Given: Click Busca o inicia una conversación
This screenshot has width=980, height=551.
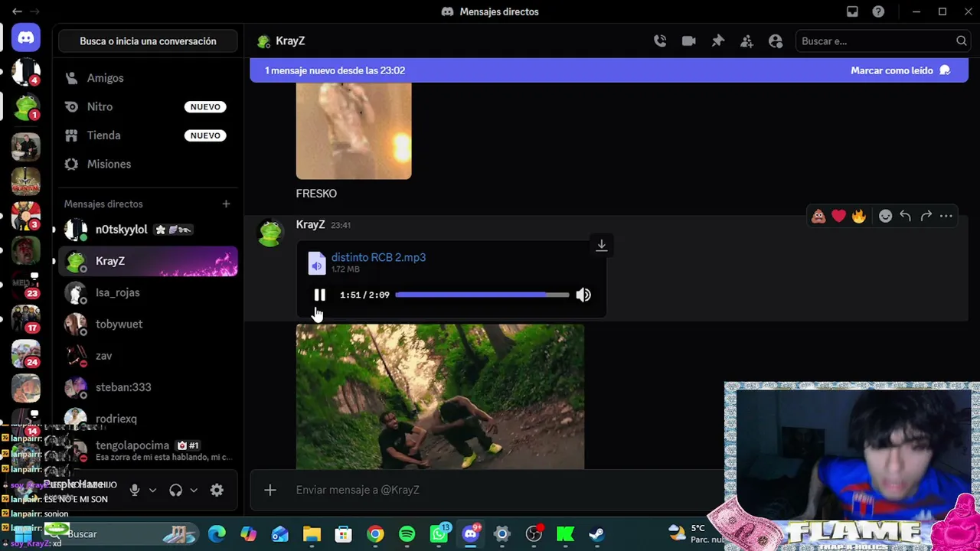Looking at the screenshot, I should coord(148,41).
